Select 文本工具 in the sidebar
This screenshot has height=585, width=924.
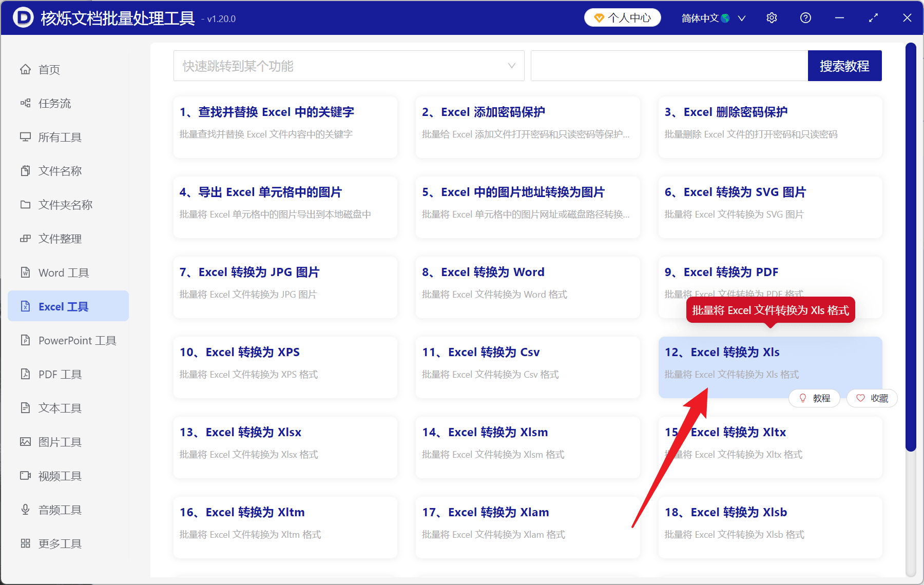[68, 408]
